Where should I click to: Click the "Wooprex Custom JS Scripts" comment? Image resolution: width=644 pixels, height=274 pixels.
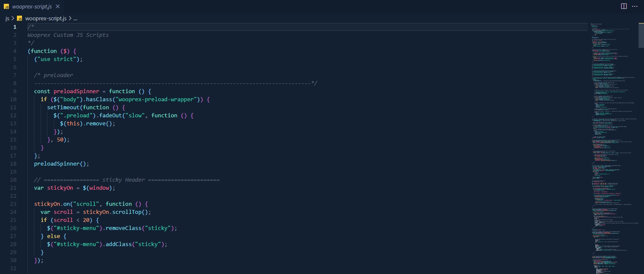point(68,35)
